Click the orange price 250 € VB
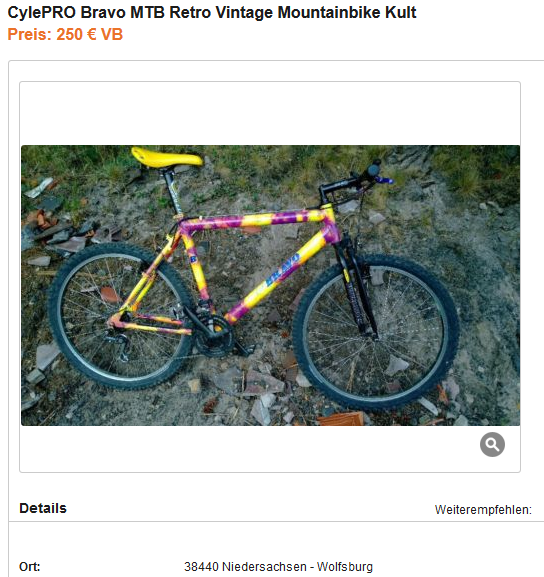The width and height of the screenshot is (544, 577). tap(65, 34)
